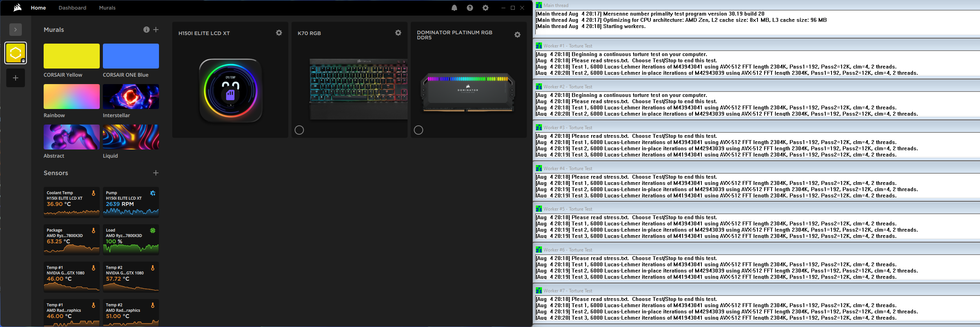Screen dimensions: 980x327
Task: Add a new mural with plus icon
Action: (156, 30)
